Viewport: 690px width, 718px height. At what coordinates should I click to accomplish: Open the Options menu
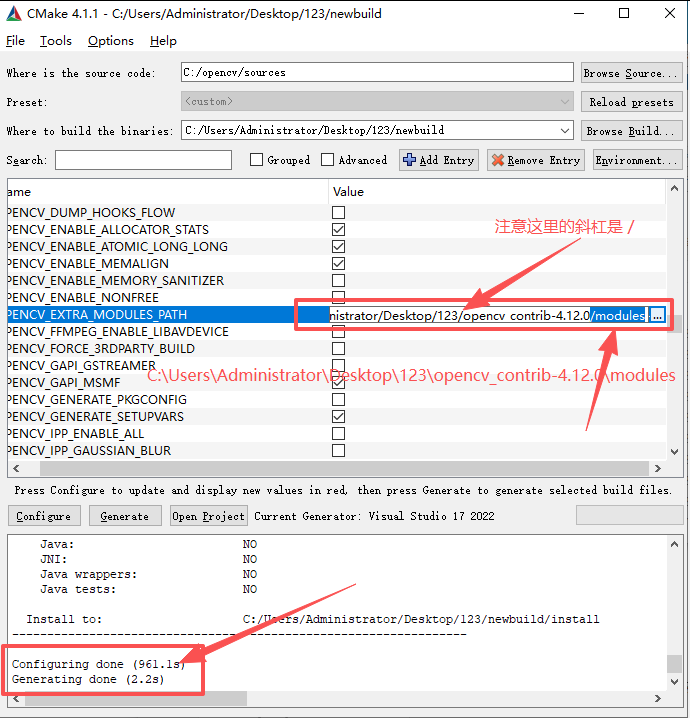tap(111, 41)
